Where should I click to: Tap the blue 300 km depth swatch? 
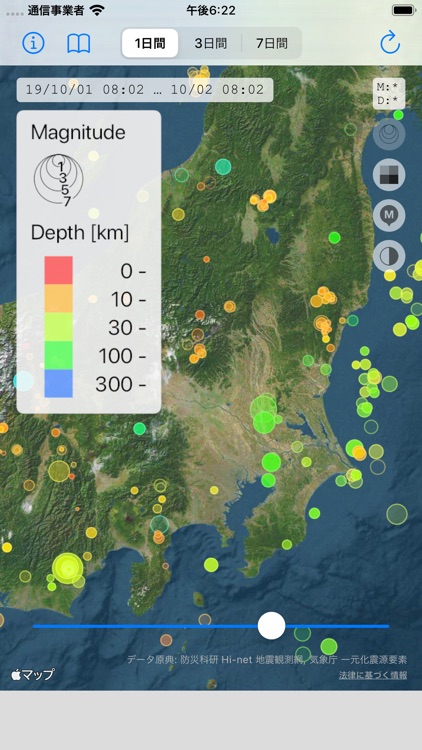click(58, 383)
